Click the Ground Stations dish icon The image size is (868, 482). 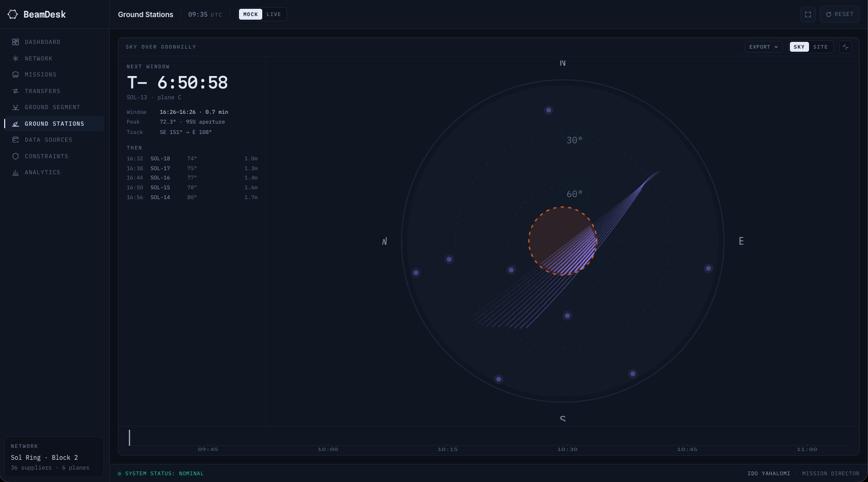16,124
